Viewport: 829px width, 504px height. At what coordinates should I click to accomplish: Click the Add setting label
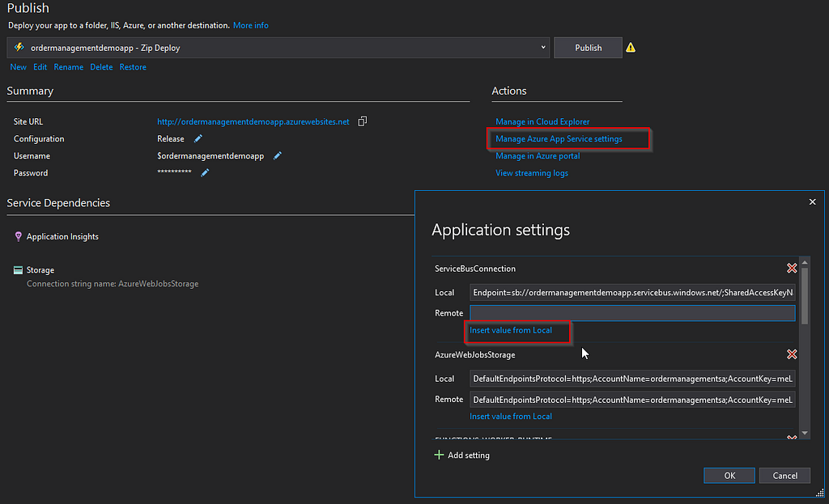pos(469,455)
